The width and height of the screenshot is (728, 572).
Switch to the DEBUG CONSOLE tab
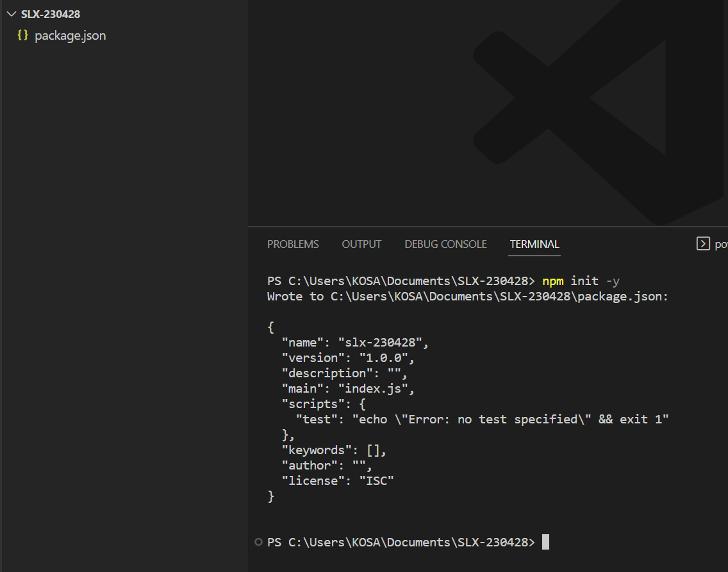click(x=445, y=244)
